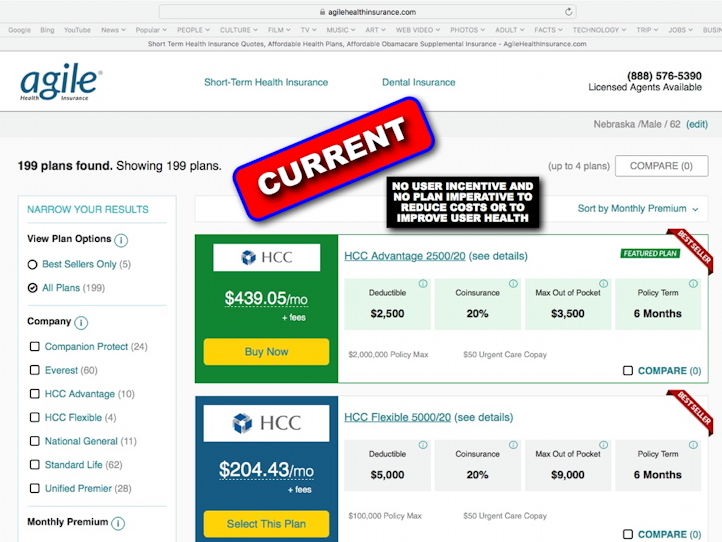Image resolution: width=722 pixels, height=542 pixels.
Task: Open Short-Term Health Insurance nav item
Action: tap(266, 82)
